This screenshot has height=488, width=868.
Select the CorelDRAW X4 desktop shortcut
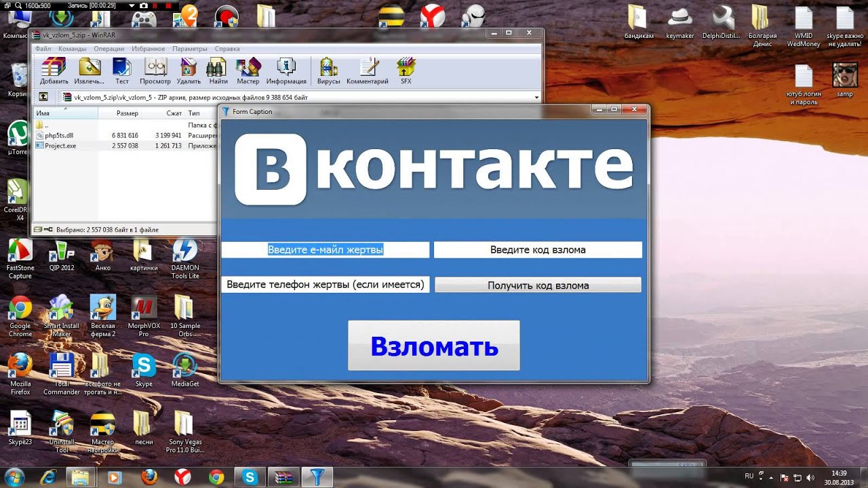[x=16, y=199]
